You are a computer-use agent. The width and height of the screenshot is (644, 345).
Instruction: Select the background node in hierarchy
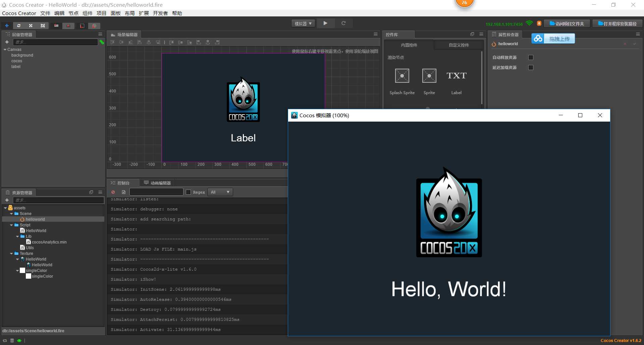click(x=22, y=55)
